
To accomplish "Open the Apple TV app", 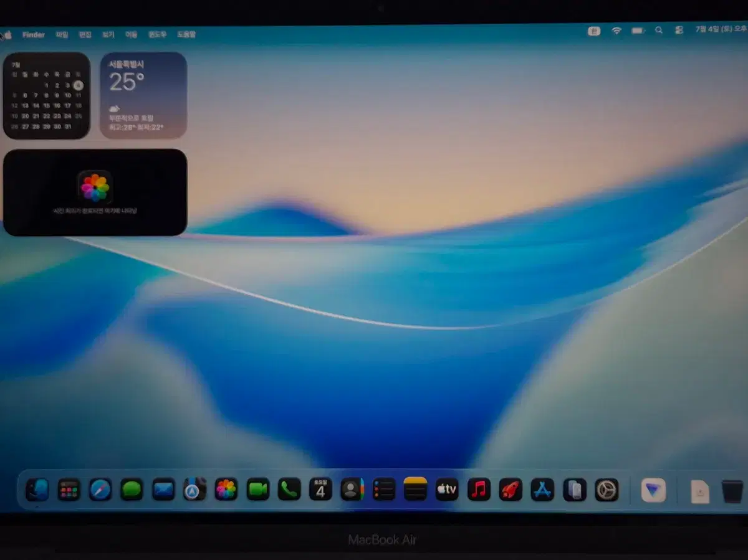I will tap(447, 489).
